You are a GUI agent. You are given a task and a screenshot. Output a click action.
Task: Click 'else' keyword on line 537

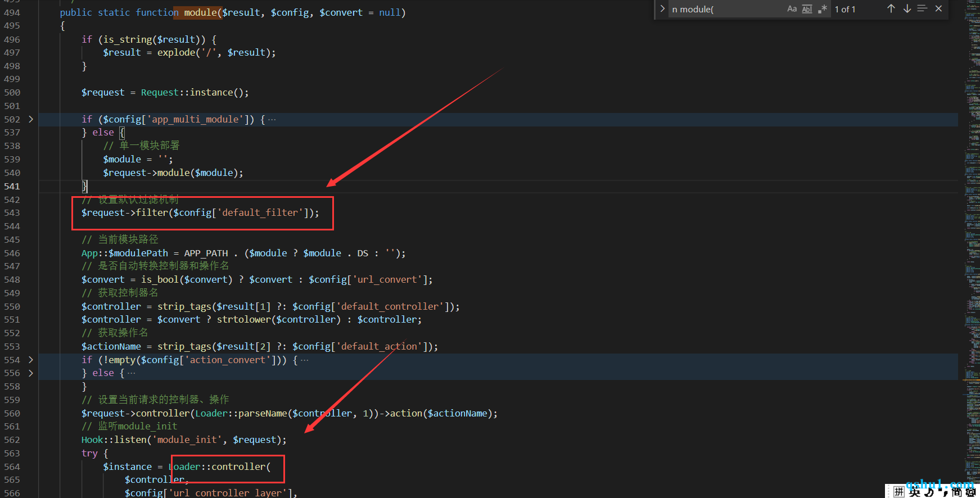(103, 132)
